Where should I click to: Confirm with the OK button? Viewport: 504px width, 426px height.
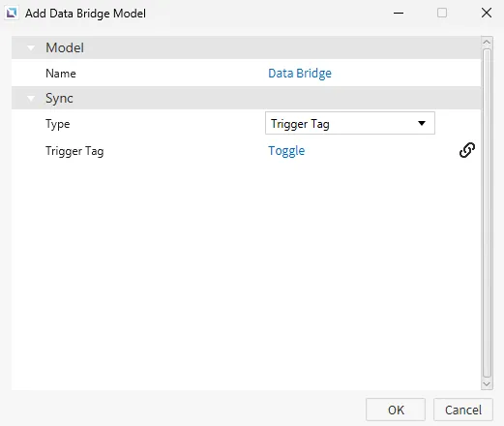click(396, 410)
